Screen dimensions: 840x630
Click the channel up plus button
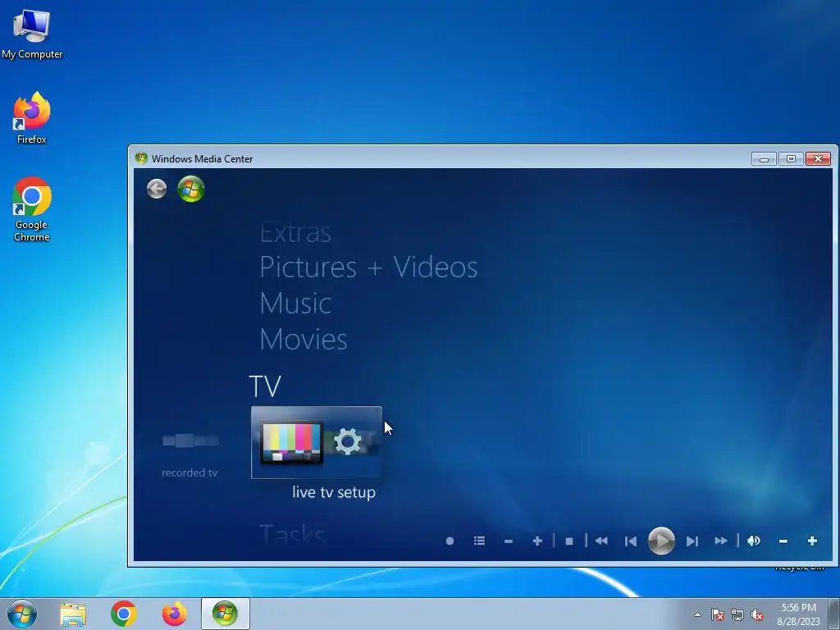(538, 541)
